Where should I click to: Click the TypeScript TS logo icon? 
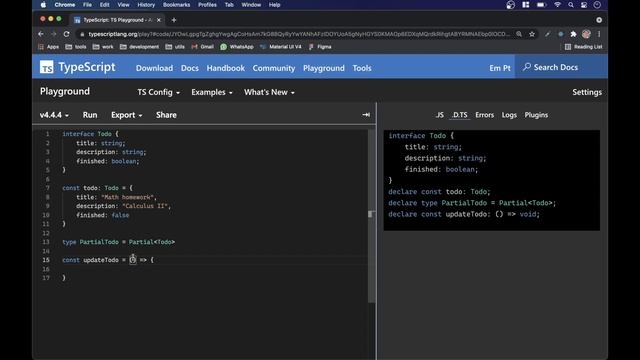[x=47, y=67]
